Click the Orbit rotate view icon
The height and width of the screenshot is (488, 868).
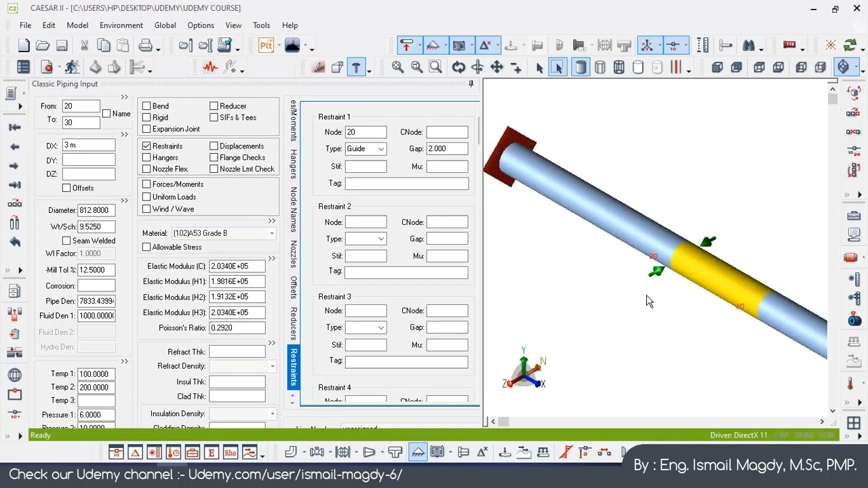[x=458, y=67]
